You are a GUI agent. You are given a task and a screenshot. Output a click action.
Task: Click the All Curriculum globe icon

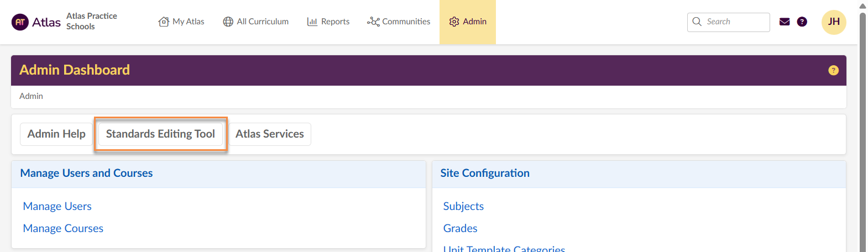click(x=228, y=22)
